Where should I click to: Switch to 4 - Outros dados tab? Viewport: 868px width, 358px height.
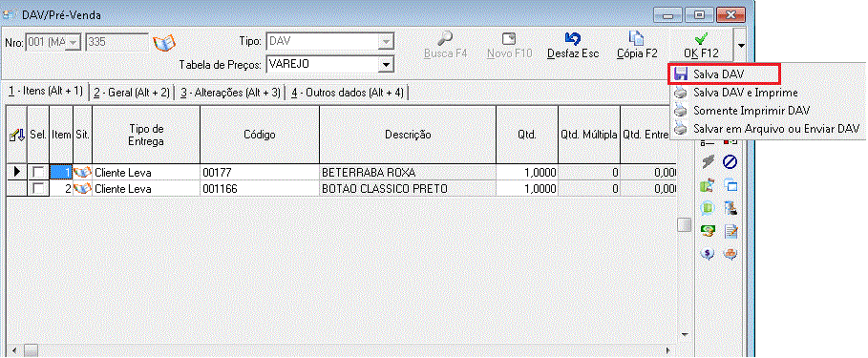point(349,93)
